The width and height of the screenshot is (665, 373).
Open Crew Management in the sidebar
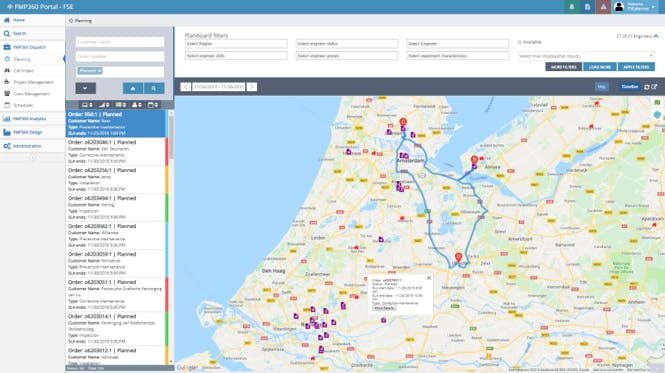click(32, 93)
